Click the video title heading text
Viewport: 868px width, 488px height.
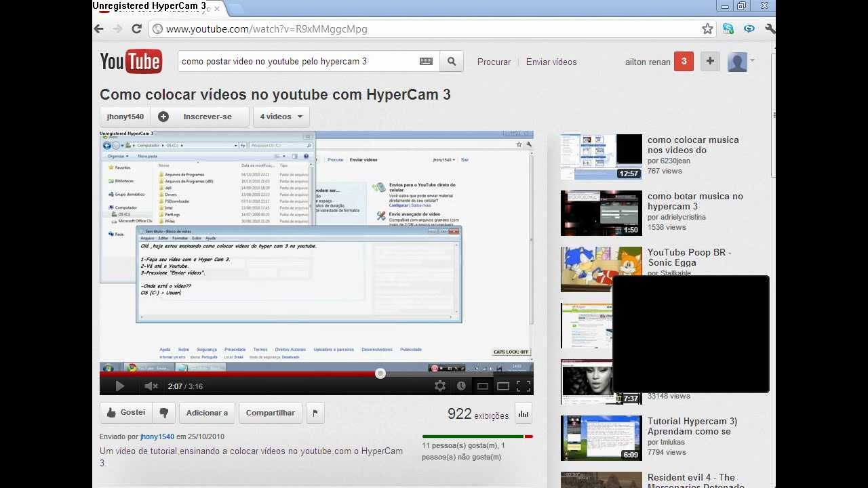275,95
